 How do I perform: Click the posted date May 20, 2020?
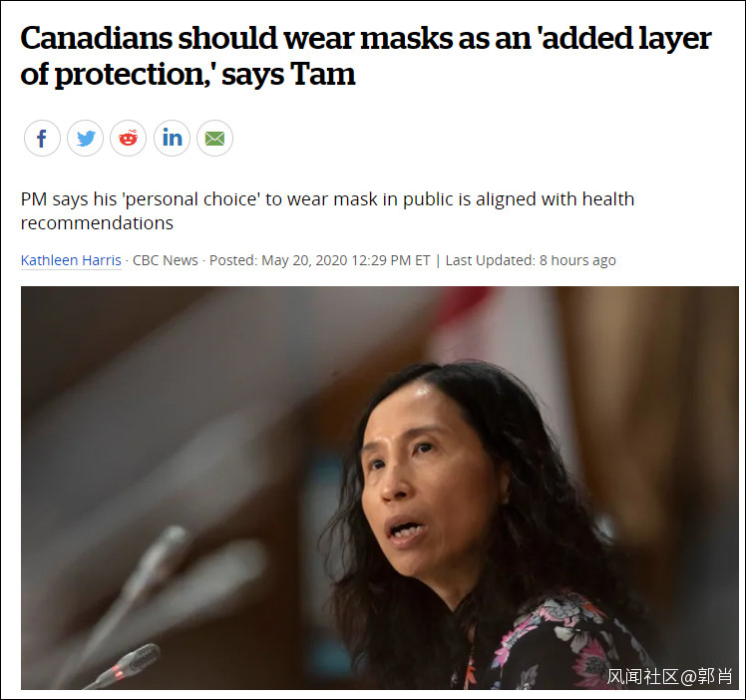[303, 260]
